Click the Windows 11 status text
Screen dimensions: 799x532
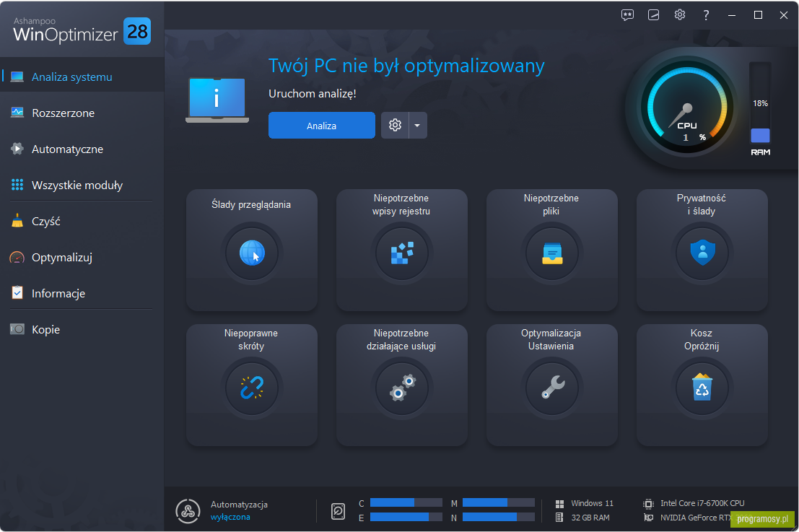click(592, 503)
